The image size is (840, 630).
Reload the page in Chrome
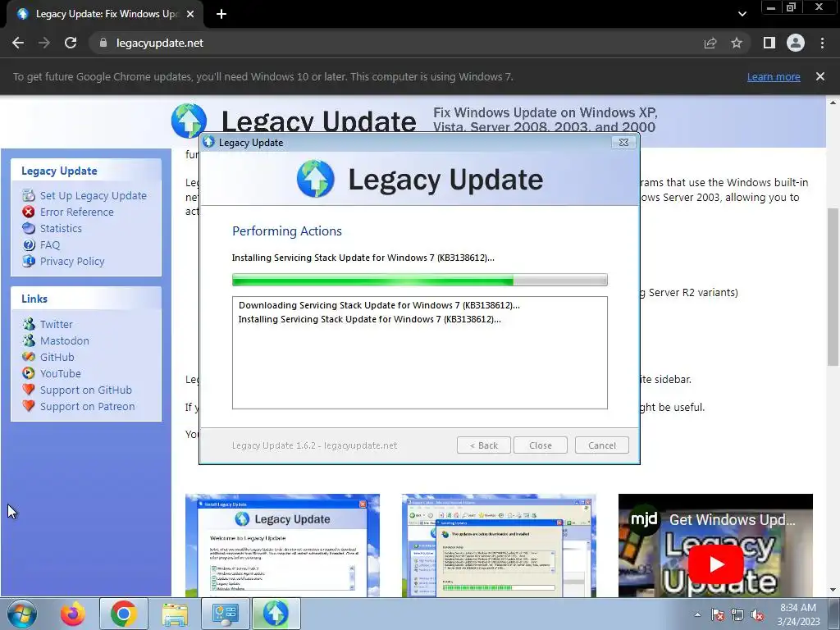click(x=71, y=43)
